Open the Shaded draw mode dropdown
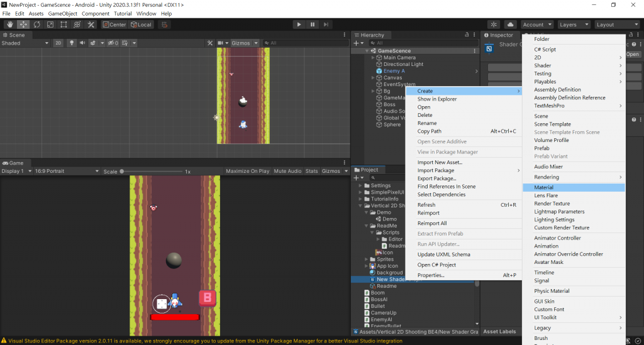Viewport: 644px width, 345px height. [x=25, y=43]
